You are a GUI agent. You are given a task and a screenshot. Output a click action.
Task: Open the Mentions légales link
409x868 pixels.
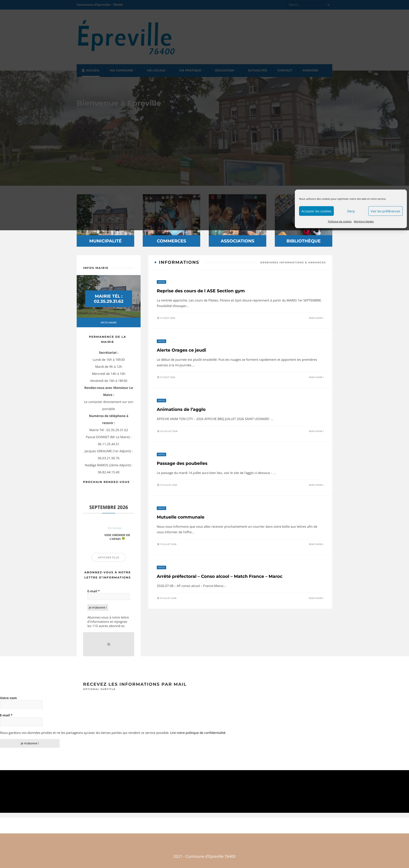click(x=364, y=221)
